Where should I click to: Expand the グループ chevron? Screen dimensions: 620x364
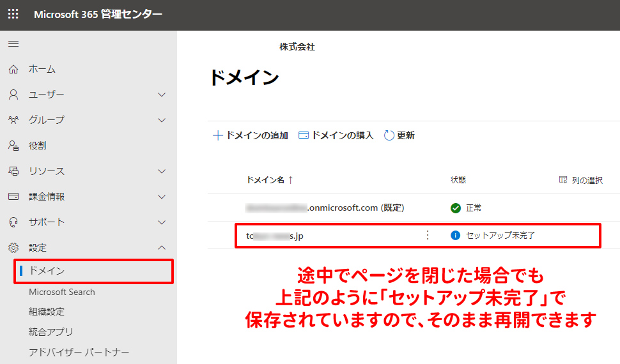point(162,120)
